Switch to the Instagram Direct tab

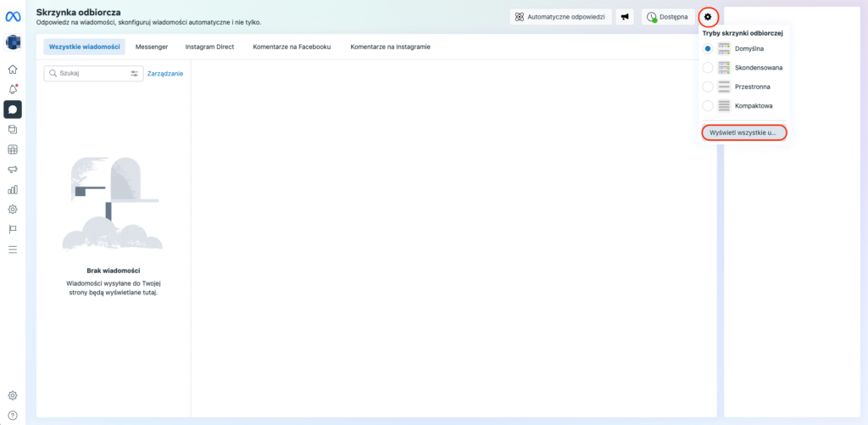(209, 47)
